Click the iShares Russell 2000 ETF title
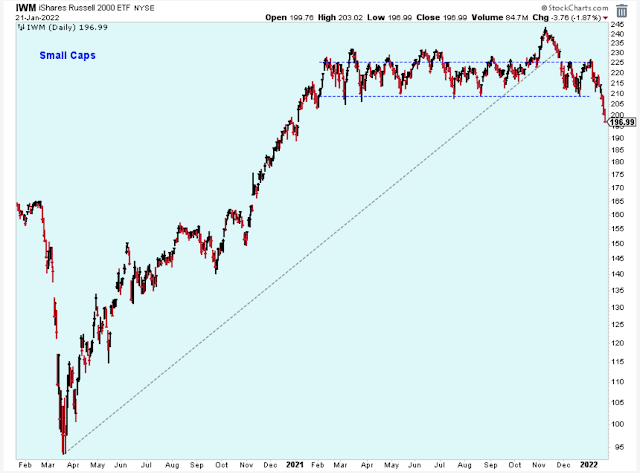The width and height of the screenshot is (640, 473). click(84, 8)
